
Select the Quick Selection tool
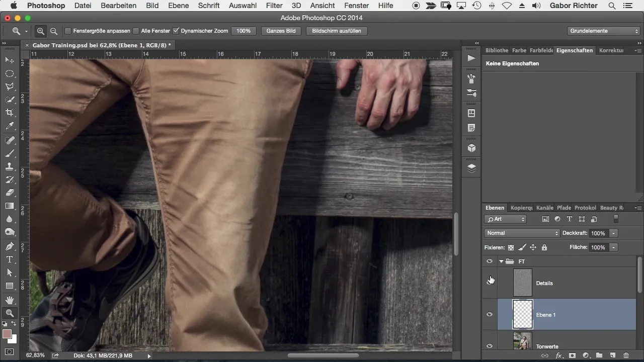click(10, 100)
